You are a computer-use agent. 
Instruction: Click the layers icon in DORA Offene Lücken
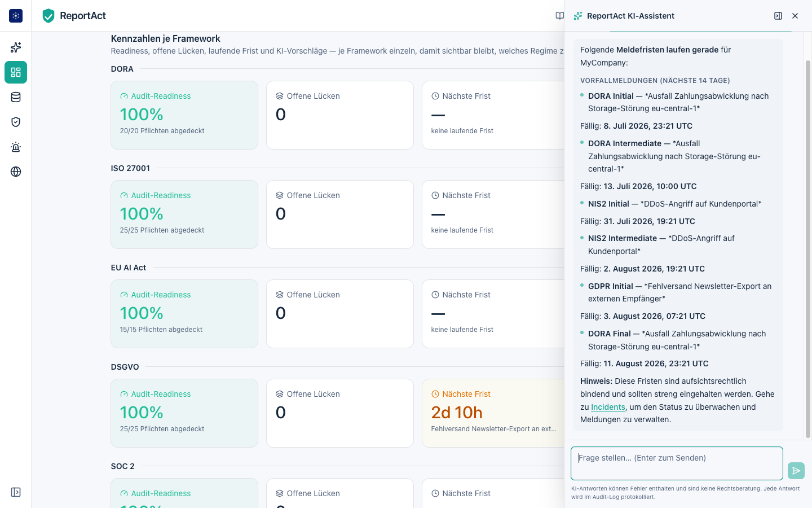(280, 96)
